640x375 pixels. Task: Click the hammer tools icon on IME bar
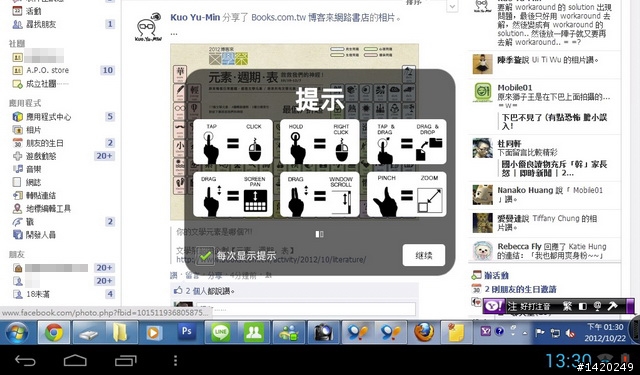(612, 306)
